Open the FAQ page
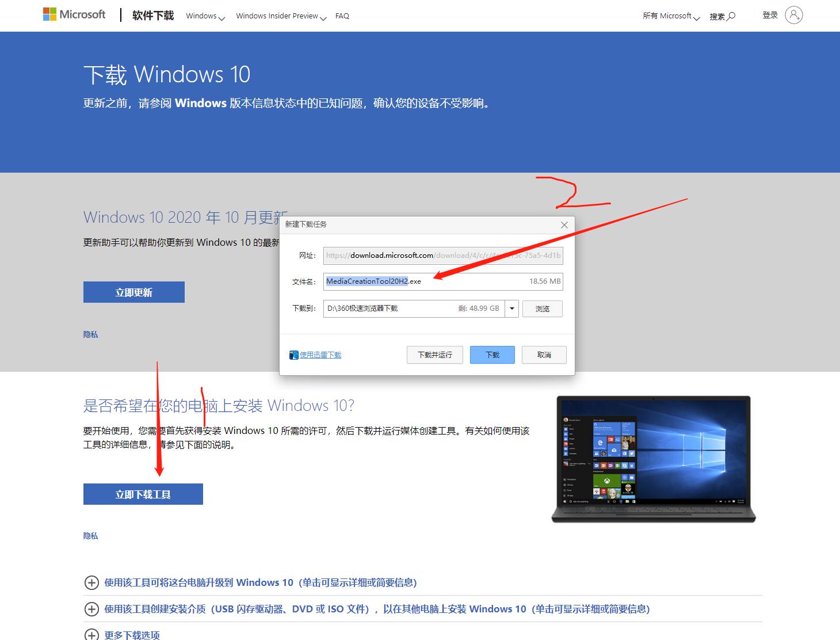 (x=342, y=16)
